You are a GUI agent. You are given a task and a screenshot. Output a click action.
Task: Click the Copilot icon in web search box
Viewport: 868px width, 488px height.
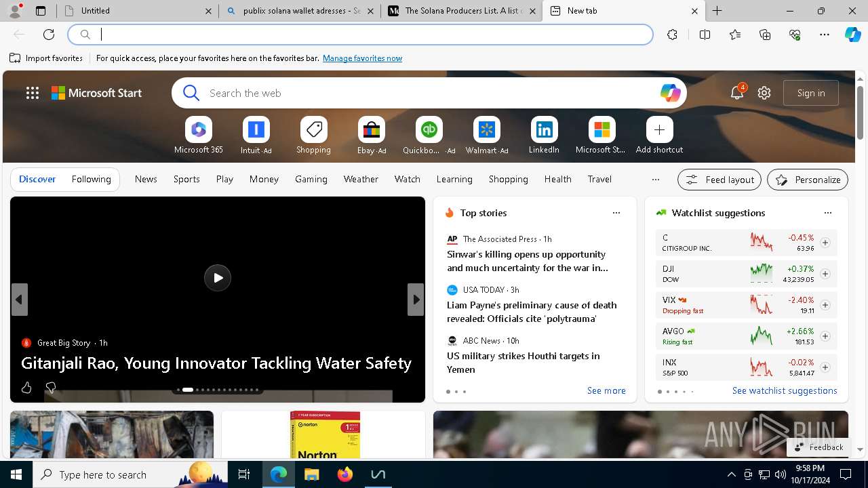[x=670, y=93]
